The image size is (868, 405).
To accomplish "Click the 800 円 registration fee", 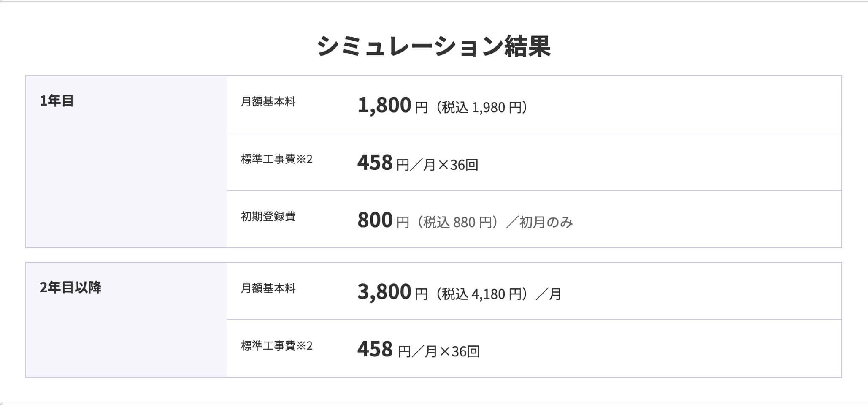I will pyautogui.click(x=383, y=220).
